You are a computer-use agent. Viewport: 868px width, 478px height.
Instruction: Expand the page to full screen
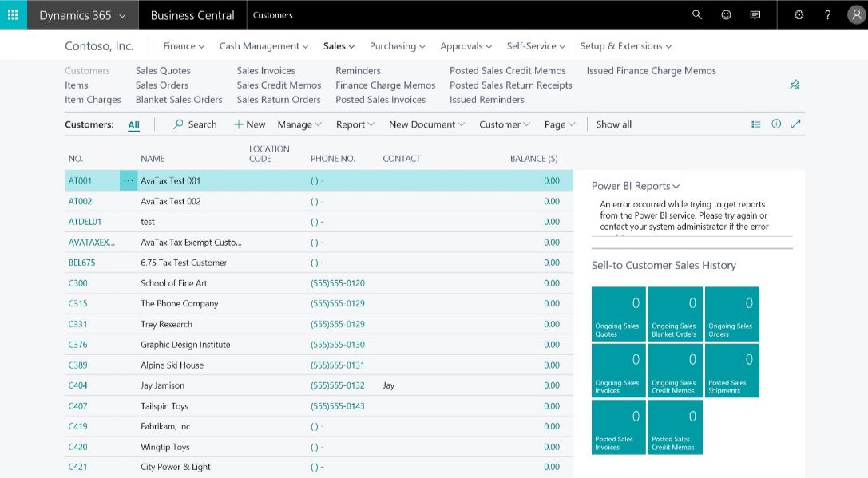[x=796, y=124]
